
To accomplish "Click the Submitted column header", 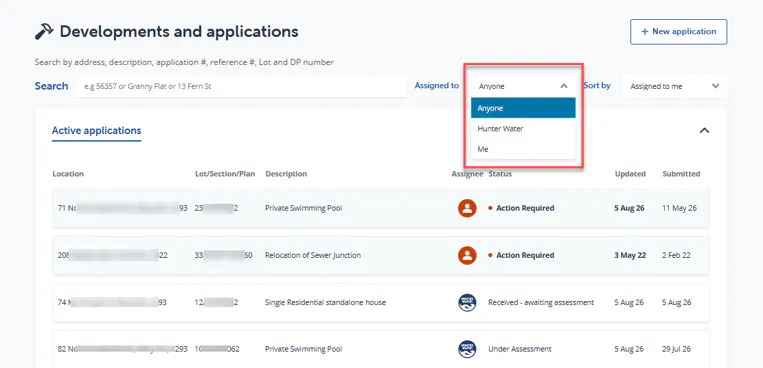I will click(x=681, y=174).
